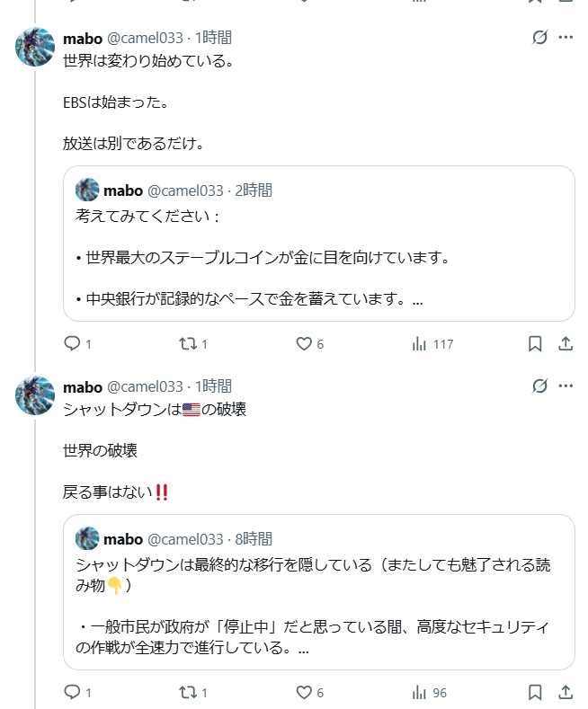Open Grok icon on shutdown tweet

click(x=539, y=386)
